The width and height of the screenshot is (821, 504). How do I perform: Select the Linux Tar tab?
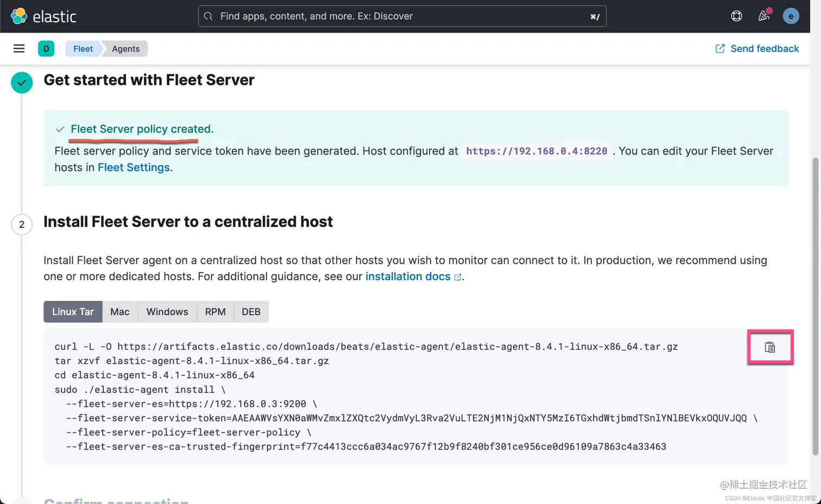[73, 312]
